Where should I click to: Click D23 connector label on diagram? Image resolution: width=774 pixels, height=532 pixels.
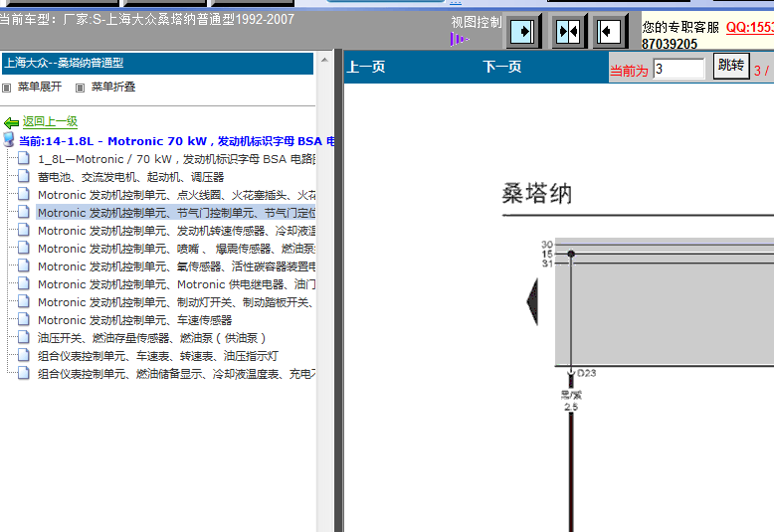(586, 373)
